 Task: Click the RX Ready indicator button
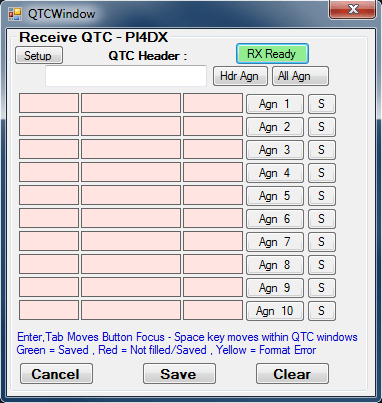tap(272, 54)
